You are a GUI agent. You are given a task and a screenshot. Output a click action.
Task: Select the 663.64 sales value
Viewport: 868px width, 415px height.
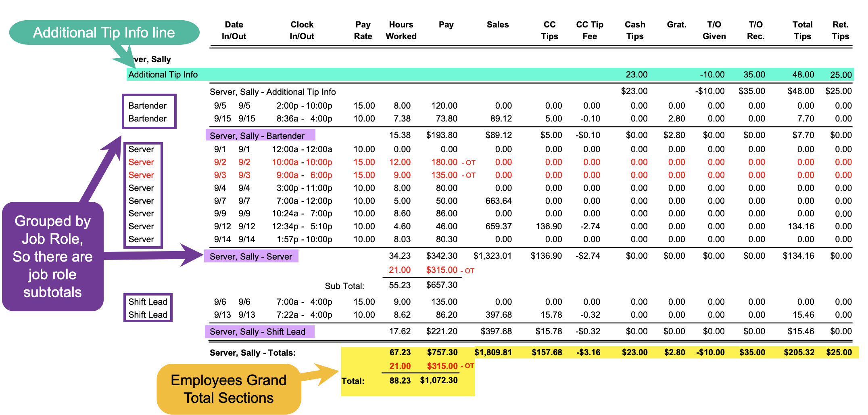[498, 201]
